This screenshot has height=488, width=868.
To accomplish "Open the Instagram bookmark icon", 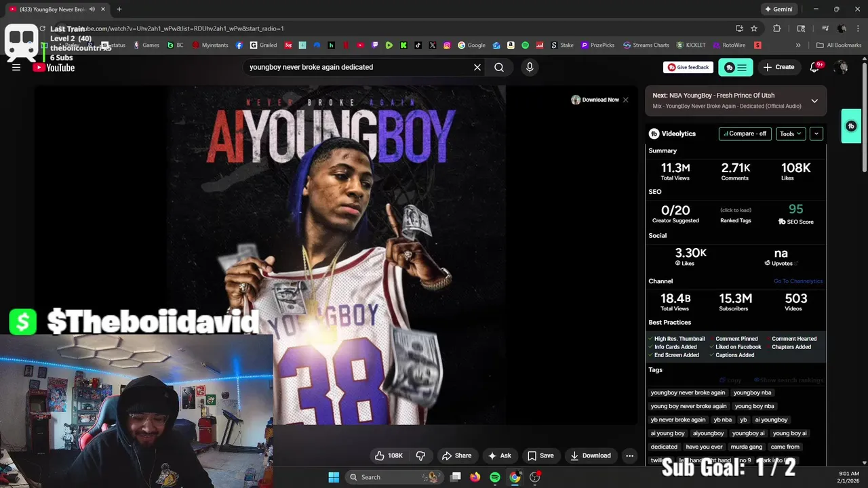I will 447,45.
